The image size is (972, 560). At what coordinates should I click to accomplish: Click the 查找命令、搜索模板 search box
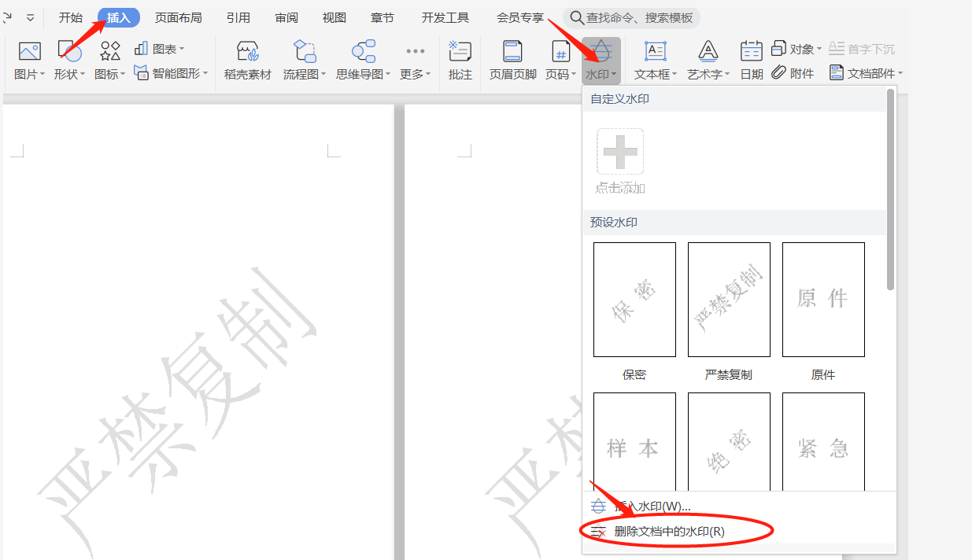click(x=631, y=17)
